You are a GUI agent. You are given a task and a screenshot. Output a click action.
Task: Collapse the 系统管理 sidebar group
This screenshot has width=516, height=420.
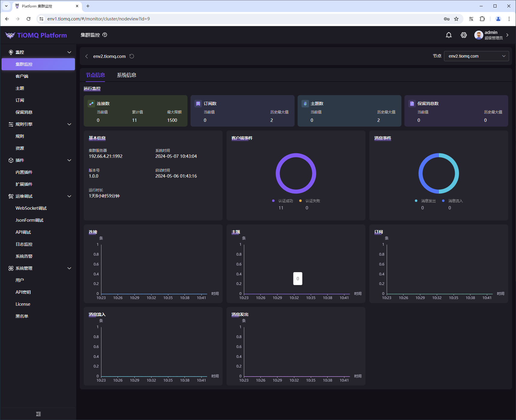69,268
